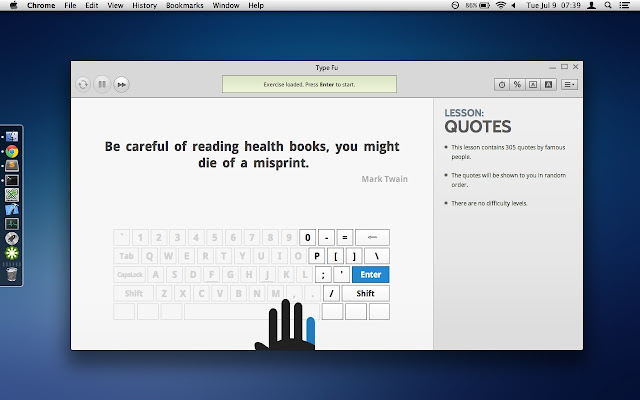Open the timer stopwatch toolbar icon
Image resolution: width=640 pixels, height=400 pixels.
[x=502, y=84]
